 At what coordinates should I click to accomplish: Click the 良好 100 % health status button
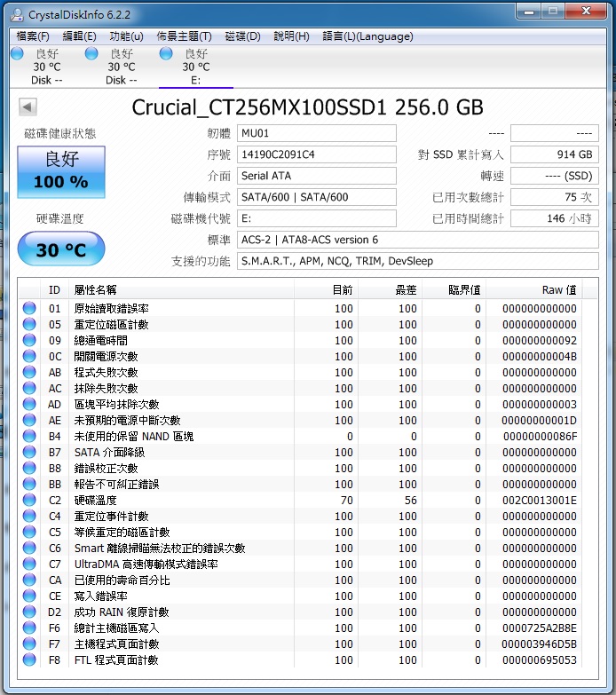point(61,172)
